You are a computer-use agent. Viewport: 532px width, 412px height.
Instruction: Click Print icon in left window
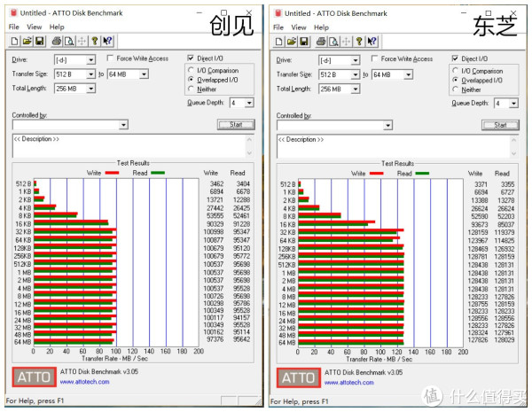click(x=57, y=42)
